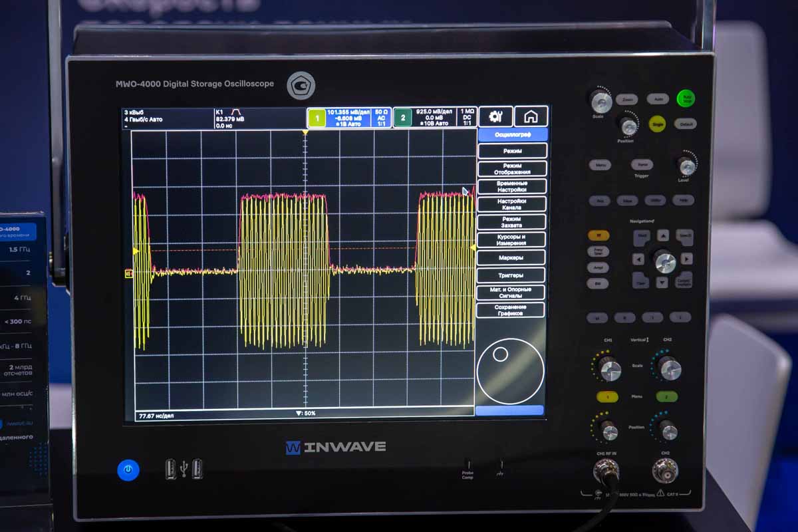
Task: Toggle the yellow CH1 menu button
Action: click(x=606, y=396)
